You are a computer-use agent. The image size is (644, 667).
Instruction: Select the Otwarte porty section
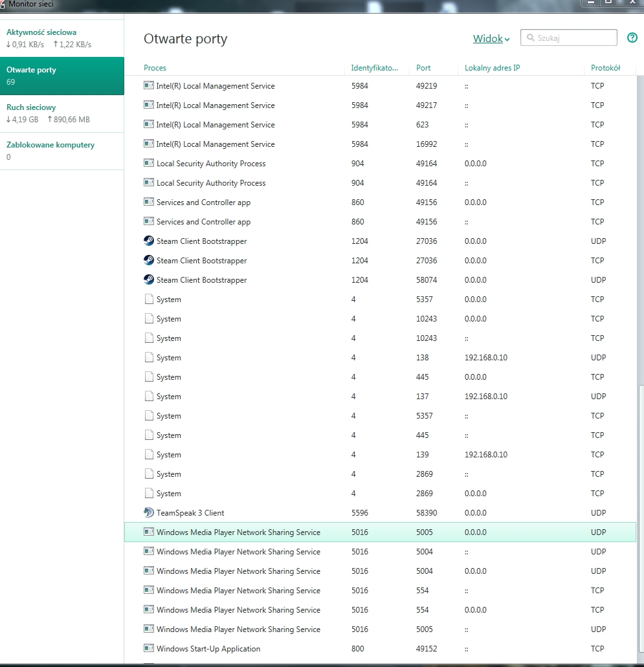coord(62,76)
